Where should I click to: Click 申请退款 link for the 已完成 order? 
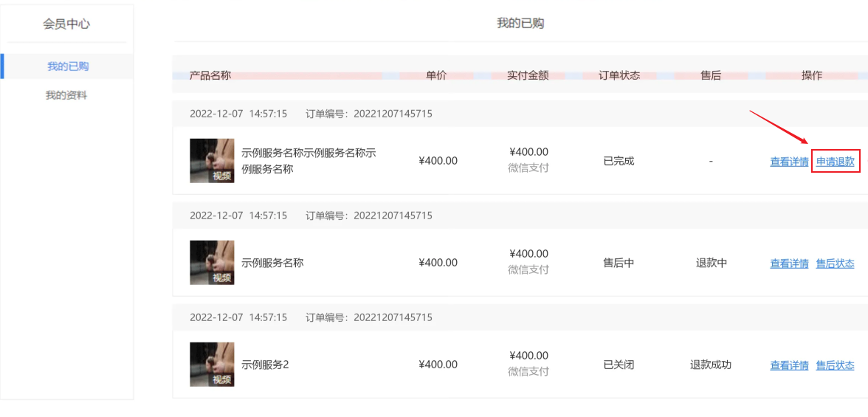coord(836,162)
